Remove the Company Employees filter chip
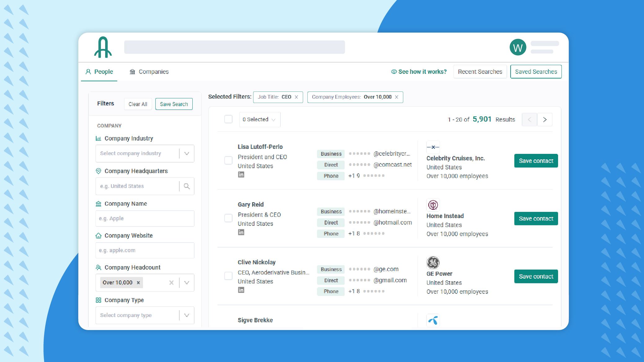644x362 pixels. click(x=396, y=97)
